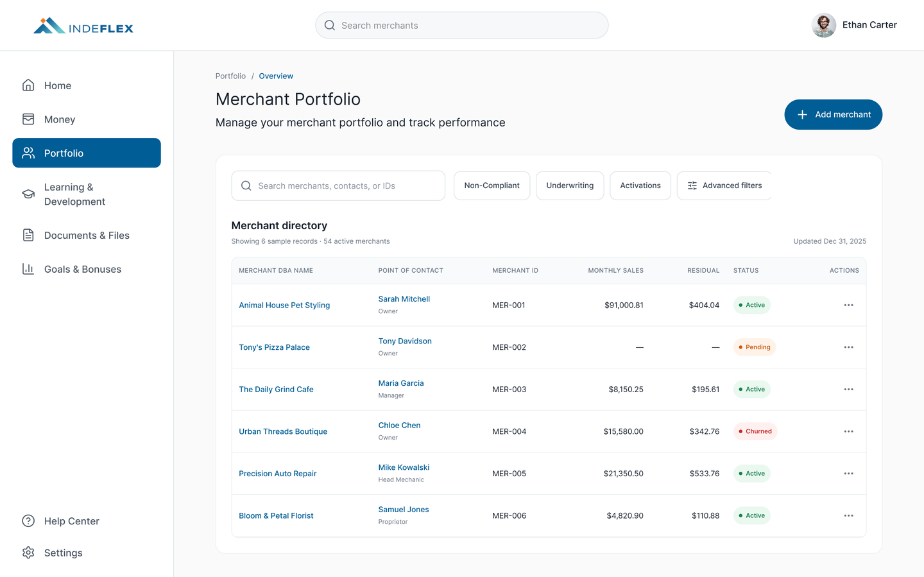Click contact Mike Kowalski
Screen dimensions: 924x577
[404, 467]
